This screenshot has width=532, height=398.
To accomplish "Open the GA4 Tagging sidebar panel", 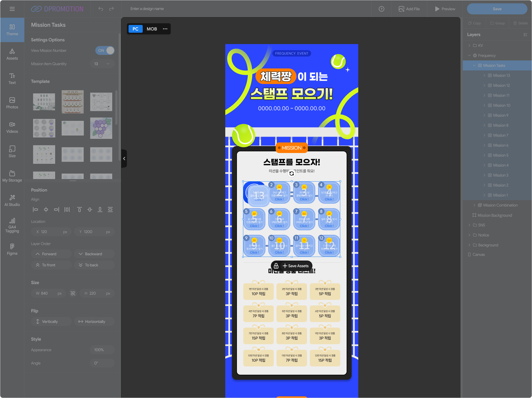I will pyautogui.click(x=12, y=226).
